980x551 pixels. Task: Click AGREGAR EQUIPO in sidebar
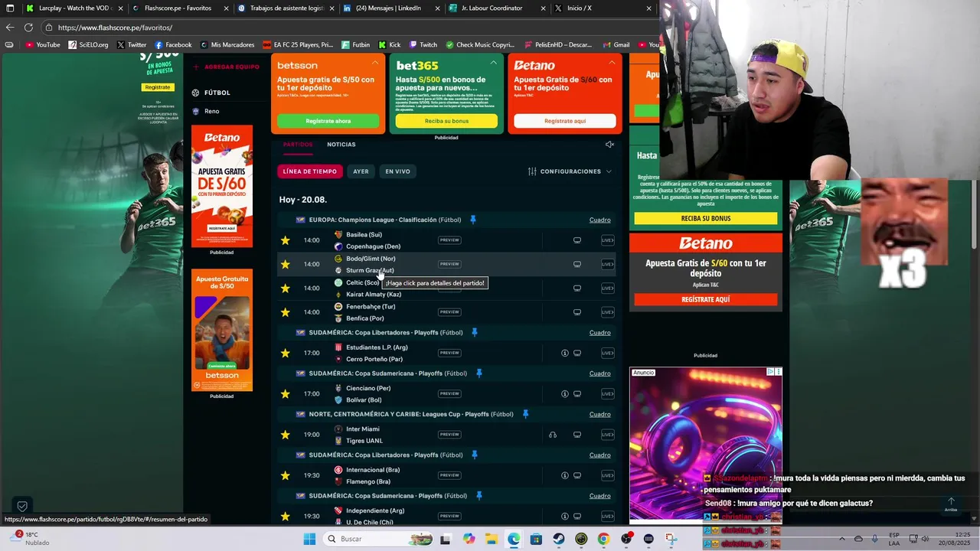pyautogui.click(x=226, y=67)
